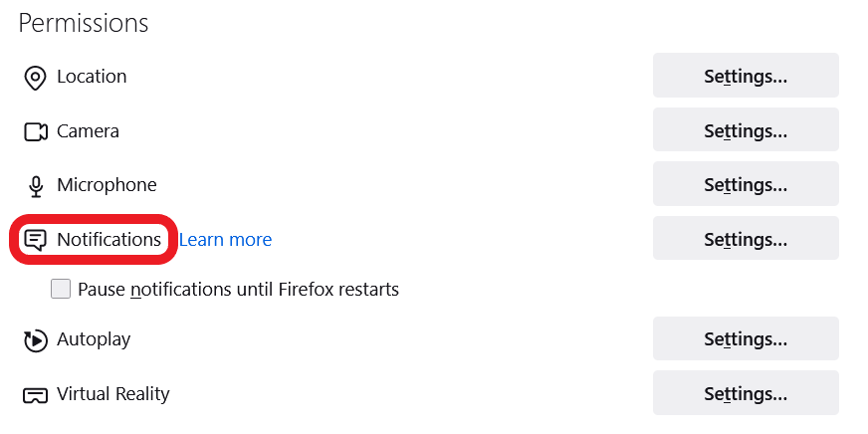868x434 pixels.
Task: Open Virtual Reality permission Settings
Action: 746,393
